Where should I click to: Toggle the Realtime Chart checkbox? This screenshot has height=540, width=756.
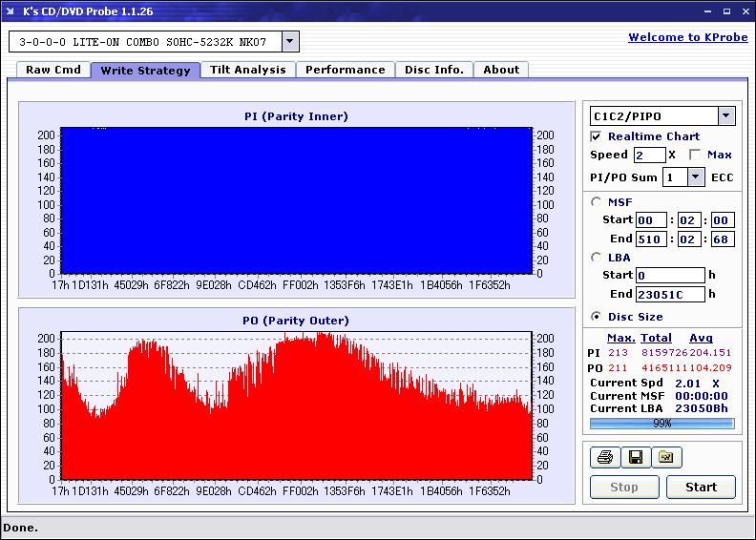(x=597, y=136)
